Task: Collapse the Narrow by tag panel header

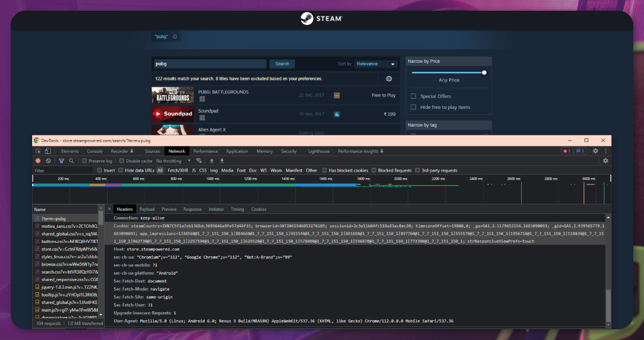Action: [x=448, y=125]
